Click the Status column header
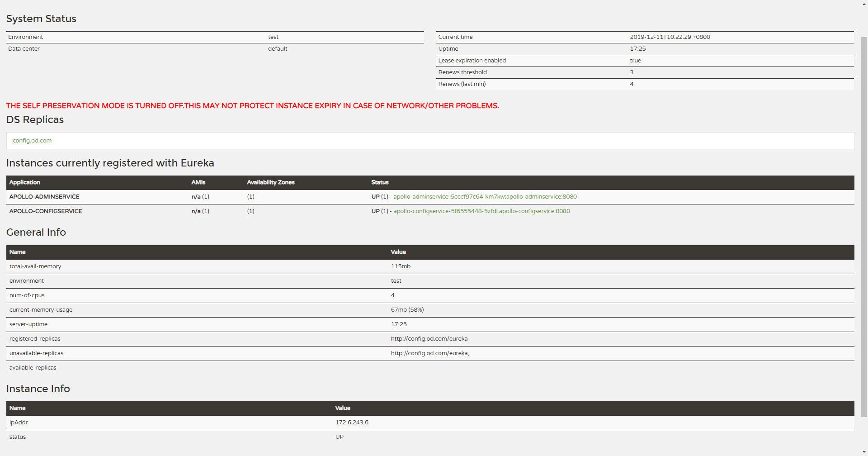 point(380,182)
